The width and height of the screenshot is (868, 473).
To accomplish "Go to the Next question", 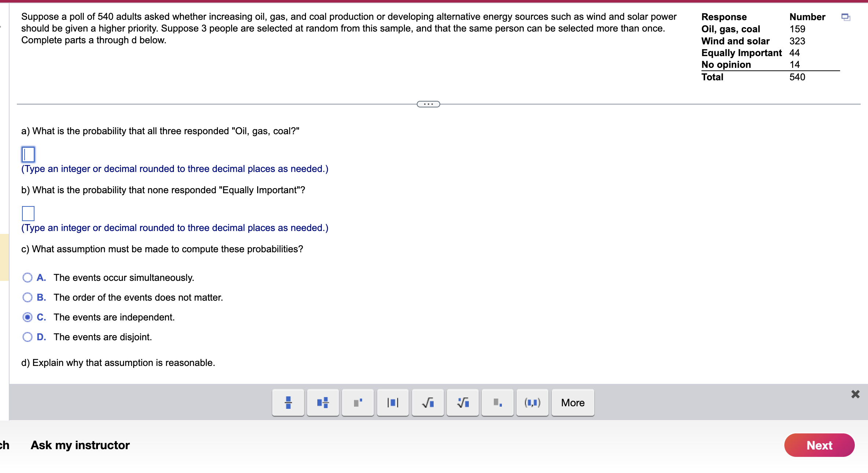I will point(819,445).
